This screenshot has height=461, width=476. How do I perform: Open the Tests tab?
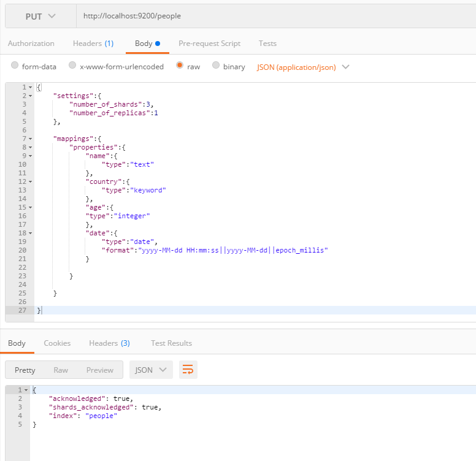(x=267, y=44)
